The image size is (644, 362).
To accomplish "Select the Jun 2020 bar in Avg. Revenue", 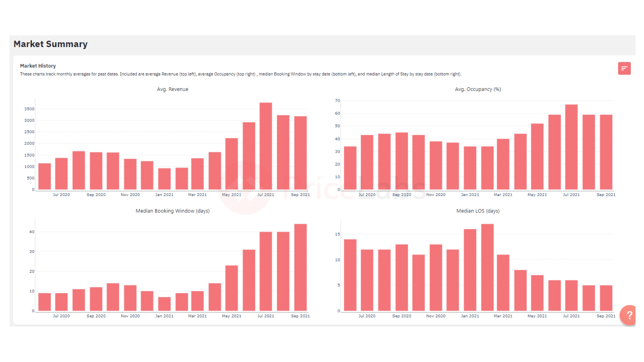I will click(45, 177).
